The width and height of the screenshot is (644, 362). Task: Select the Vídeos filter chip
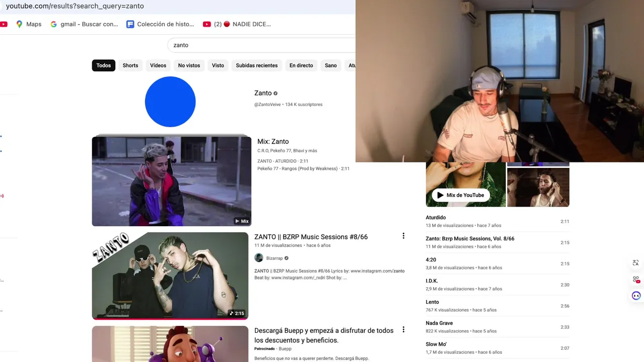point(158,65)
